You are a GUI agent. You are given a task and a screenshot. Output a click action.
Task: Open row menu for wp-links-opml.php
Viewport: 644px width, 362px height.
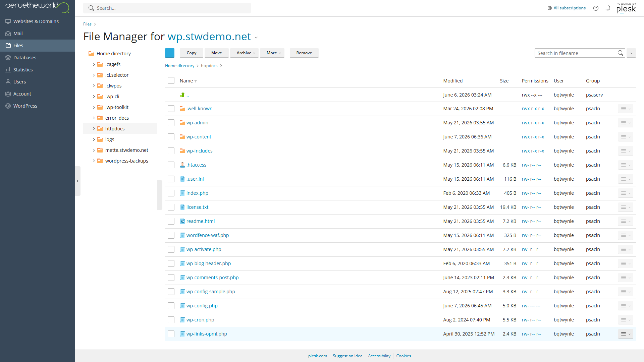pyautogui.click(x=626, y=334)
